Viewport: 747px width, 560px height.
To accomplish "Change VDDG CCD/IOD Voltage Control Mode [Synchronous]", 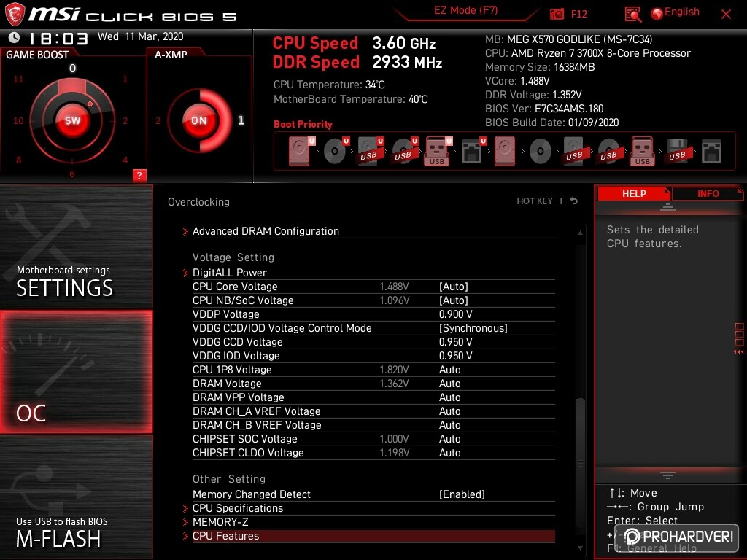I will click(473, 327).
